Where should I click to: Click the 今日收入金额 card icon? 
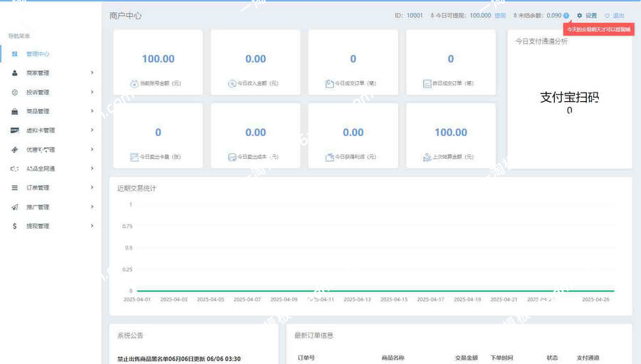click(231, 83)
